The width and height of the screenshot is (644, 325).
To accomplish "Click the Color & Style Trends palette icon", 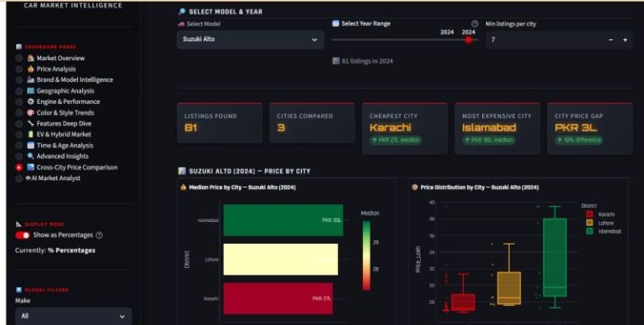I will coord(30,112).
